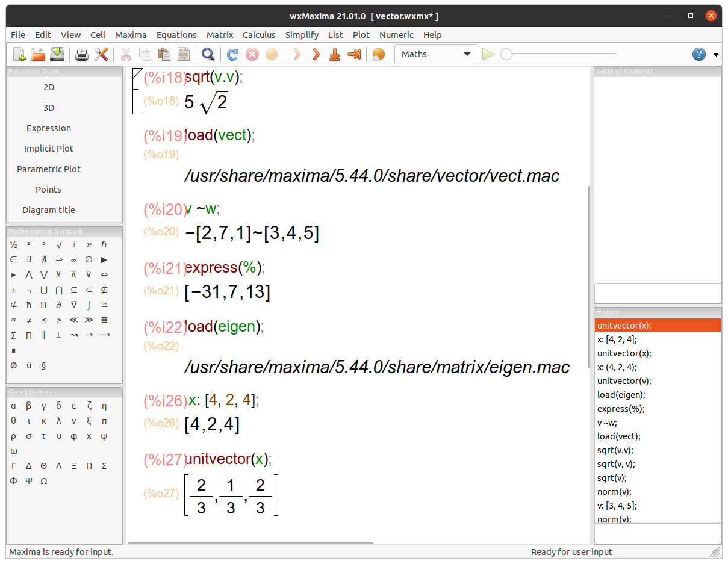The image size is (728, 564).
Task: Recalculate the worksheet
Action: [232, 54]
